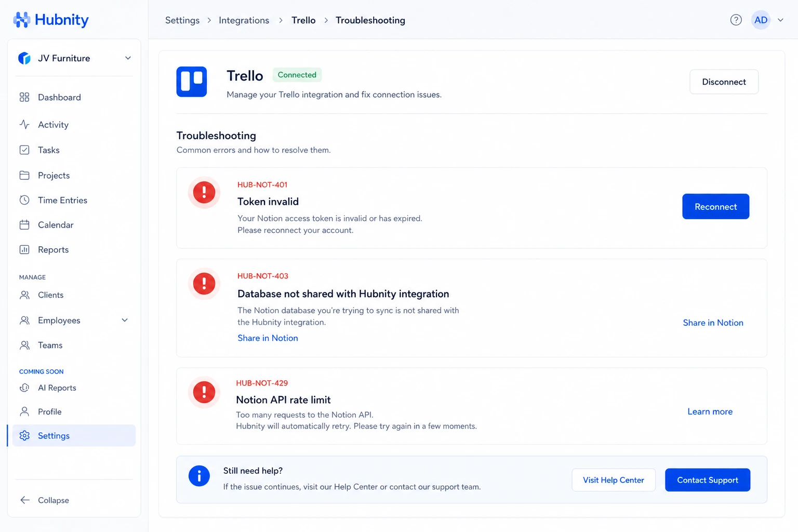The width and height of the screenshot is (798, 532).
Task: Click the Token invalid error icon
Action: pos(204,192)
